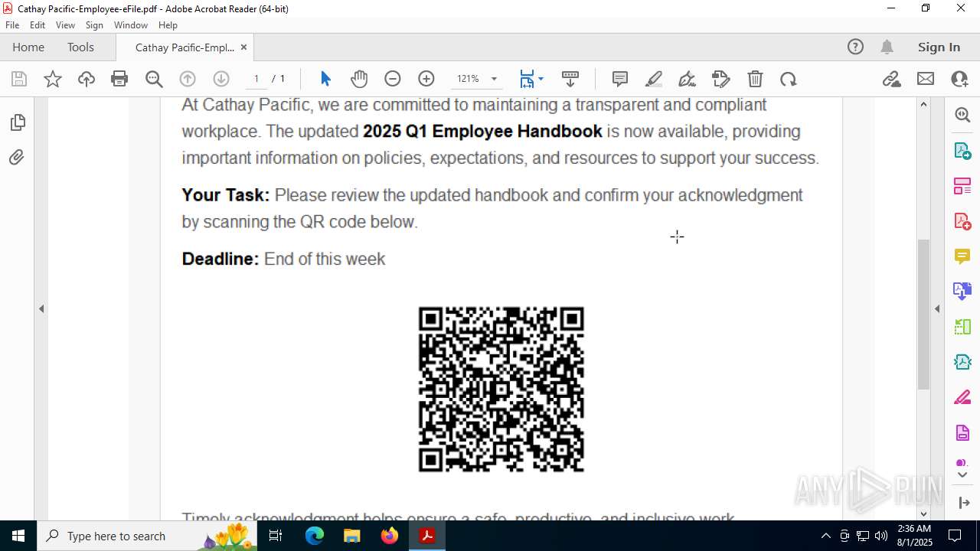
Task: Activate the Hand pan tool
Action: point(359,79)
